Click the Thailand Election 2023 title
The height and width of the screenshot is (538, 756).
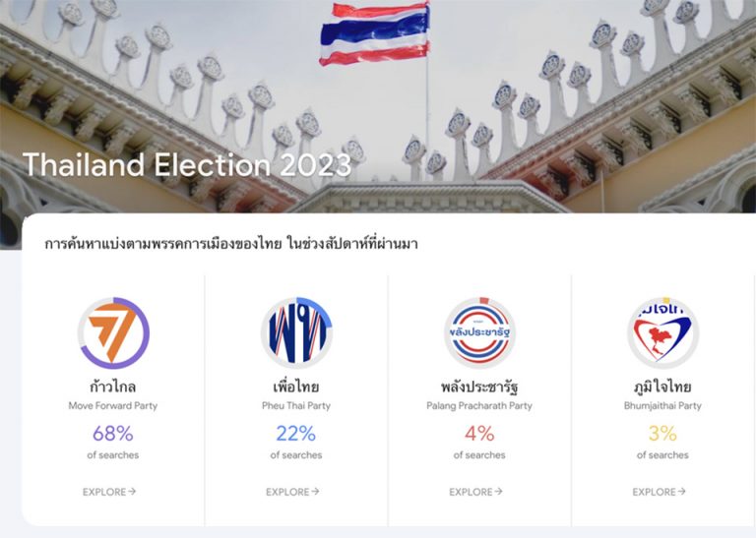coord(186,164)
